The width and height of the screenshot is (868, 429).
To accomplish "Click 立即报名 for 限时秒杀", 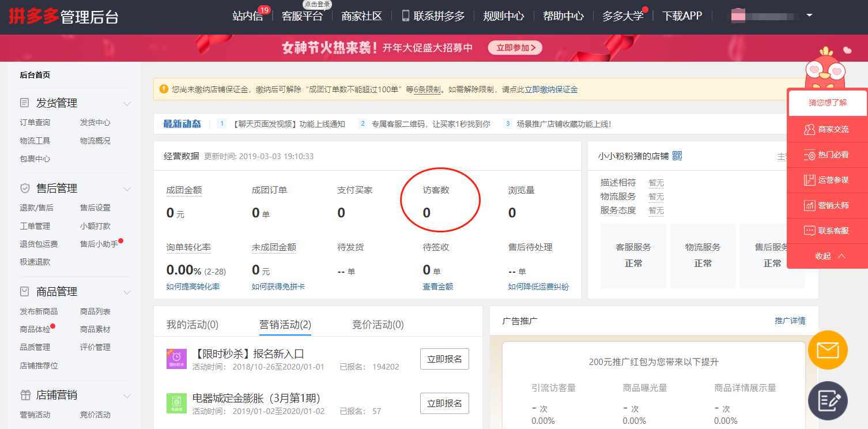I will coord(444,359).
